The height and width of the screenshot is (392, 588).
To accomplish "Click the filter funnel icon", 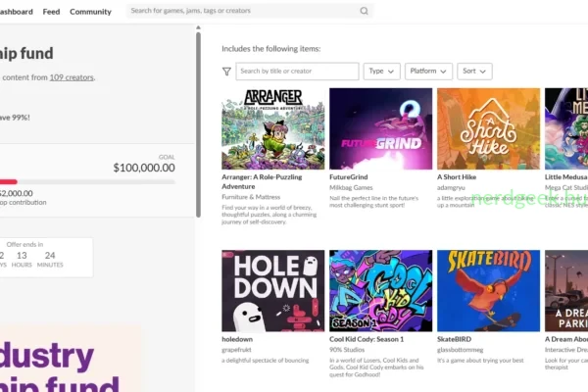I will pos(226,72).
